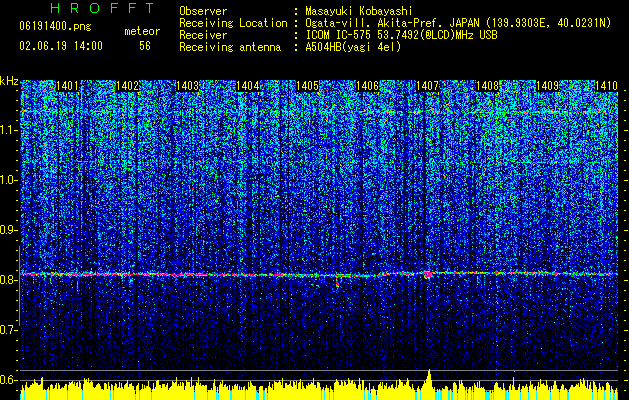Select the file name 06191400.png
This screenshot has height=400, width=629.
click(55, 27)
